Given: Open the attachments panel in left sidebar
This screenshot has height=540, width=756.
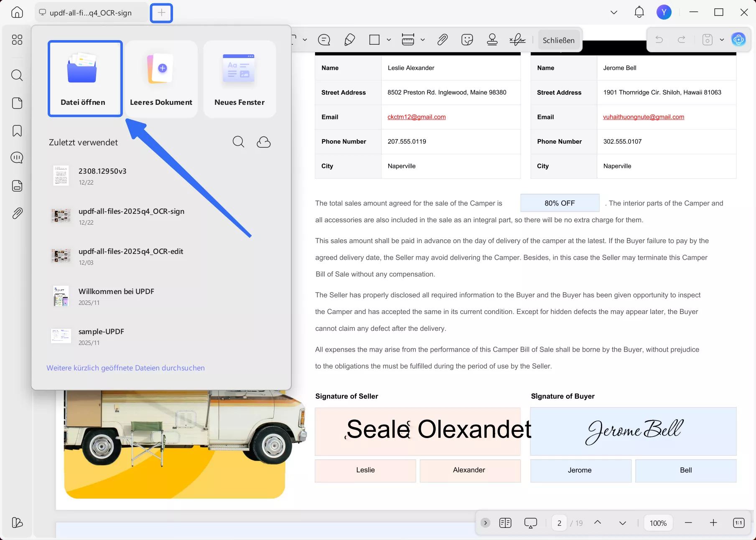Looking at the screenshot, I should pos(17,213).
